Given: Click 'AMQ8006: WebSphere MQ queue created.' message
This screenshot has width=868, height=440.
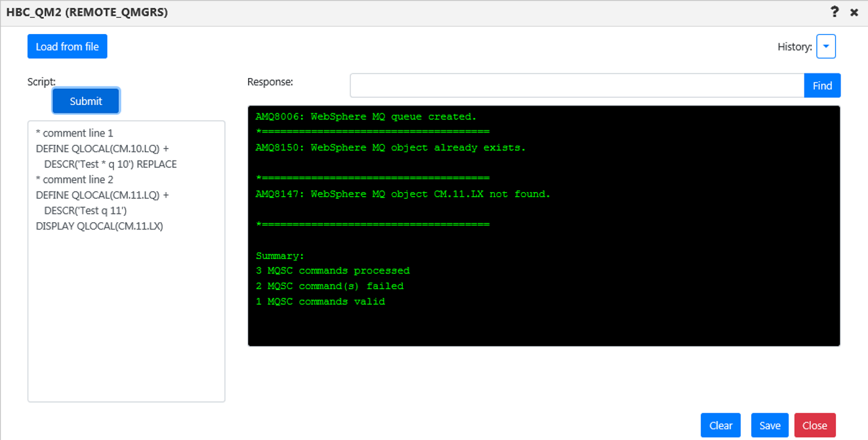Looking at the screenshot, I should point(366,117).
